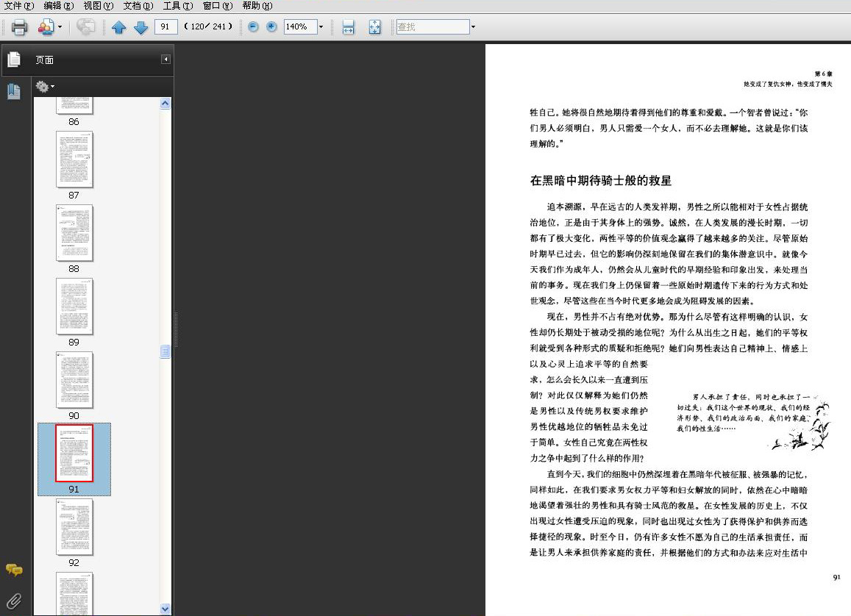This screenshot has height=616, width=851.
Task: Open the zoom level dropdown arrow
Action: pos(321,26)
